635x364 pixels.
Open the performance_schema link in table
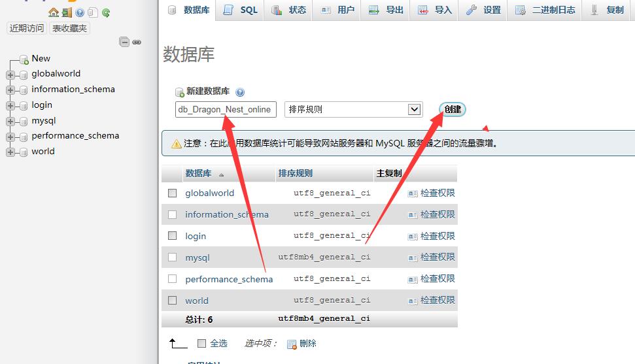tap(229, 279)
